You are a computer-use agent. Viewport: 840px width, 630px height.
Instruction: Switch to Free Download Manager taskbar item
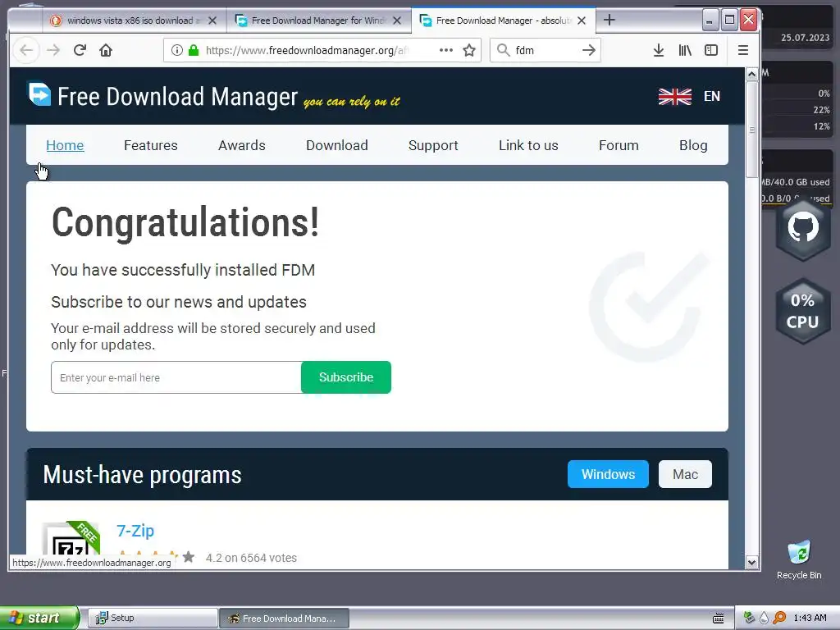(x=285, y=619)
